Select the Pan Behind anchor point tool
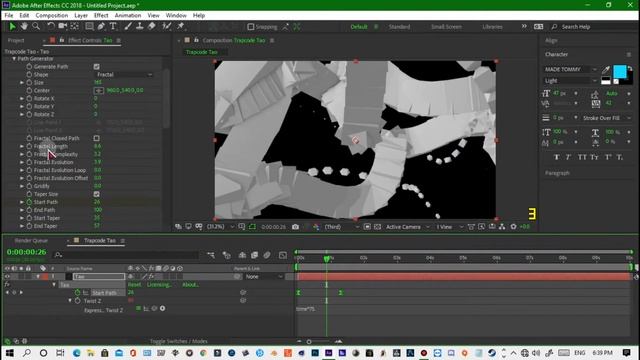This screenshot has height=360, width=640. tap(75, 27)
